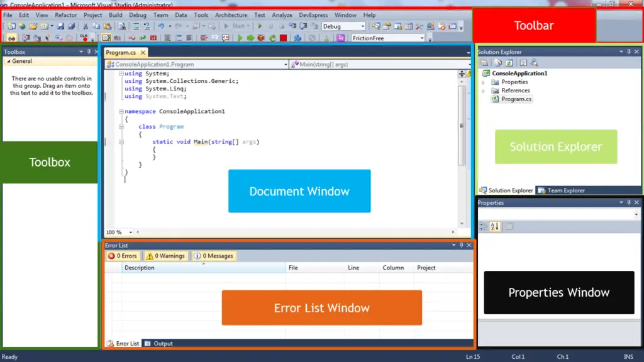
Task: Open the Architecture menu
Action: click(x=231, y=15)
